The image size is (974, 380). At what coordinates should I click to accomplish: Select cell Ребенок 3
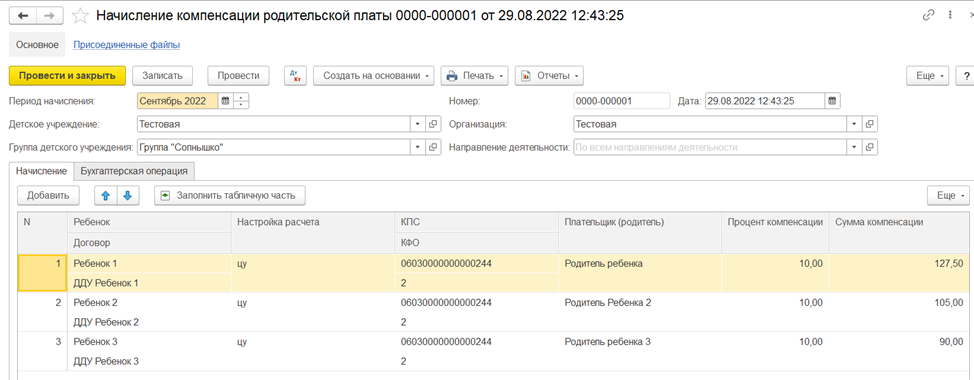pos(149,342)
